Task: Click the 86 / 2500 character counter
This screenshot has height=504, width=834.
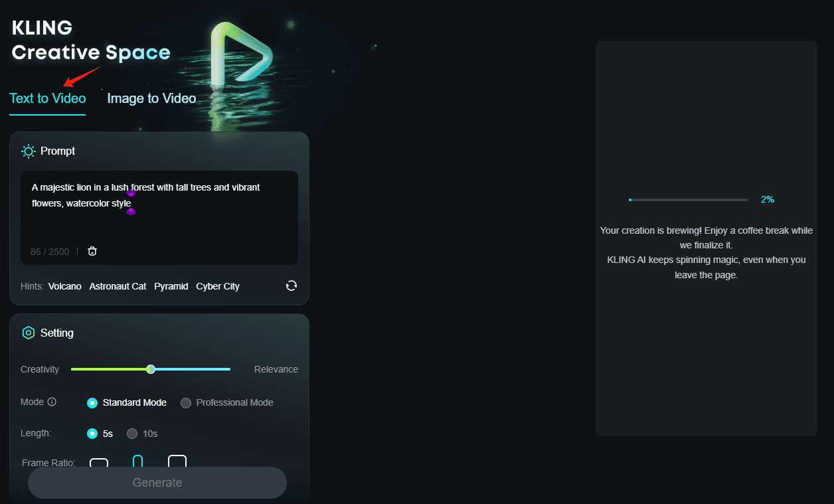Action: coord(50,252)
